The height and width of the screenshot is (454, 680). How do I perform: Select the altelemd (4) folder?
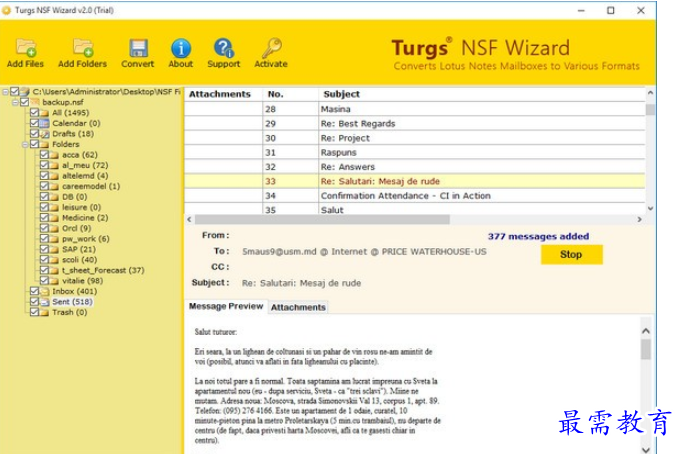click(85, 176)
